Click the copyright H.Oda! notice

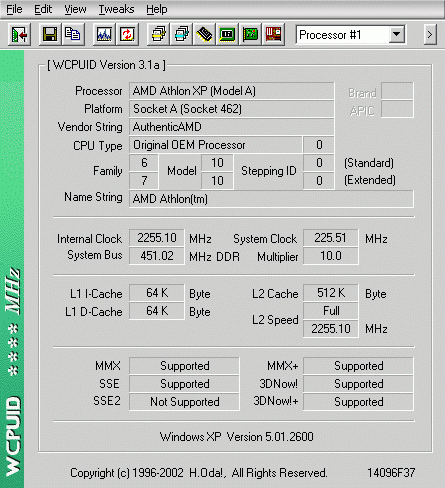point(199,473)
